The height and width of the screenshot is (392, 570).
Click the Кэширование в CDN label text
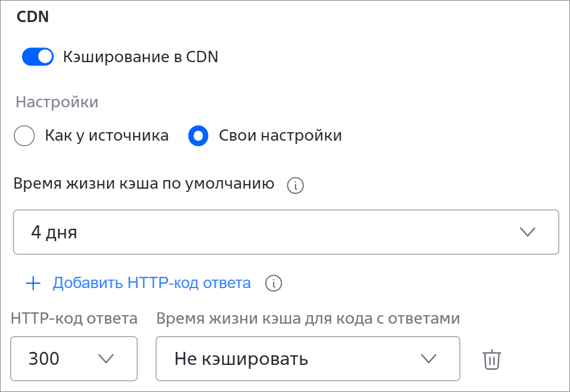(x=141, y=57)
